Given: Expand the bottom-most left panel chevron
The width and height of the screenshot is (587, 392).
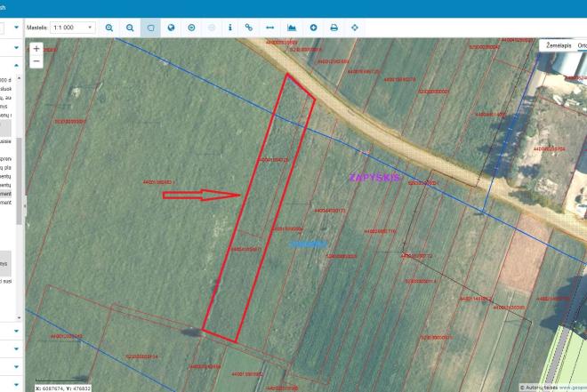Looking at the screenshot, I should click(17, 385).
